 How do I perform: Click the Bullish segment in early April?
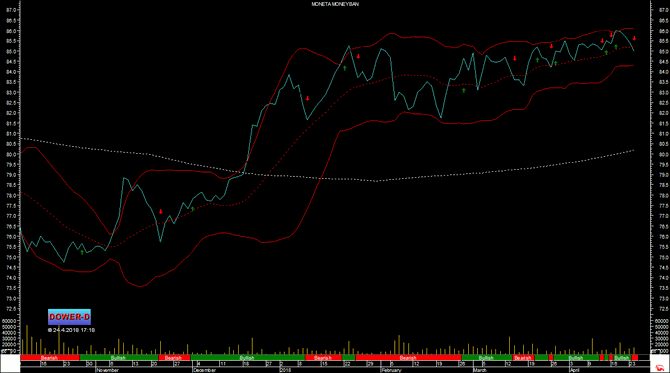(x=576, y=358)
